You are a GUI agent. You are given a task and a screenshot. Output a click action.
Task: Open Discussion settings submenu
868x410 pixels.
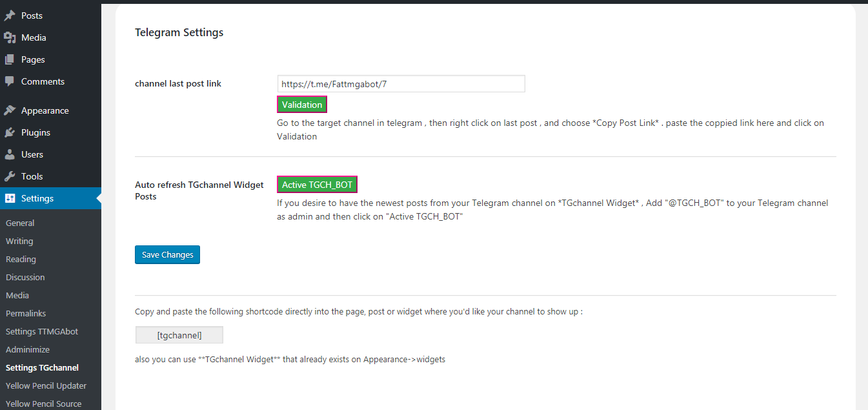point(25,277)
